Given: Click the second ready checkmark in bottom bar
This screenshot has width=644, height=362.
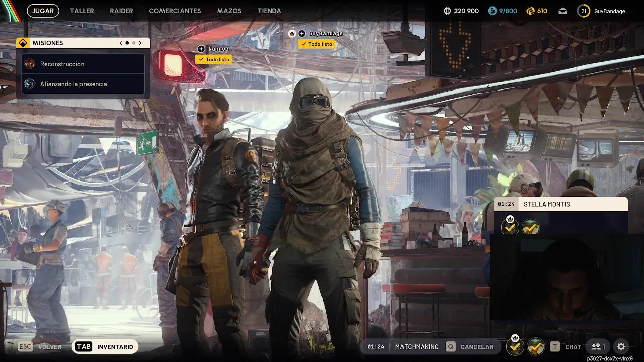Looking at the screenshot, I should [x=536, y=346].
